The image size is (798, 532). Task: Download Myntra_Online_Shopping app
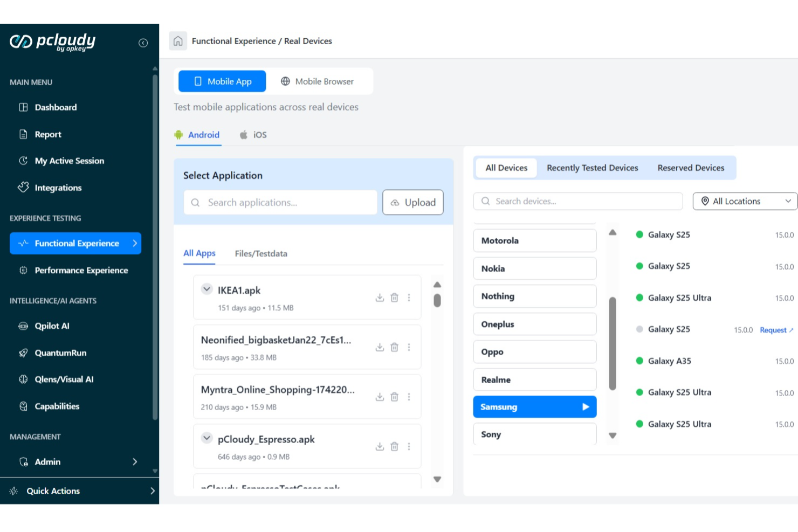pyautogui.click(x=380, y=397)
